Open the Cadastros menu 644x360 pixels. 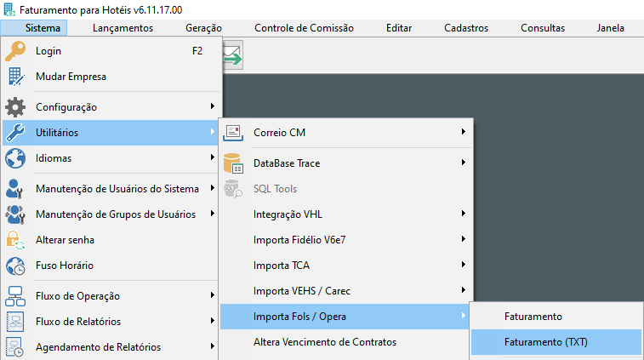(x=466, y=28)
